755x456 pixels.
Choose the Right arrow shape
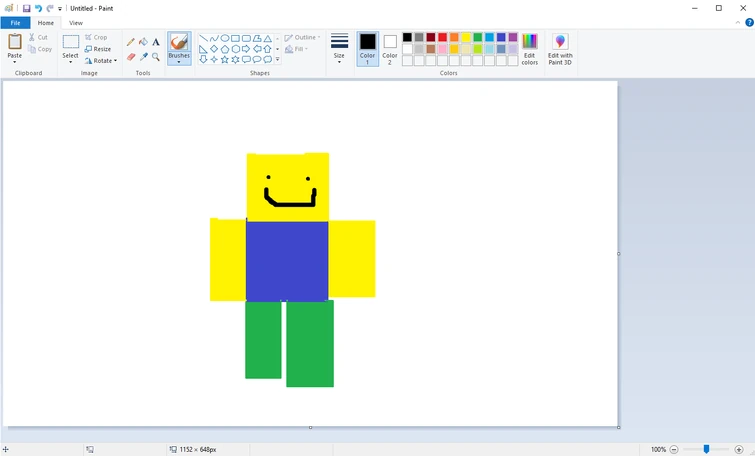246,49
